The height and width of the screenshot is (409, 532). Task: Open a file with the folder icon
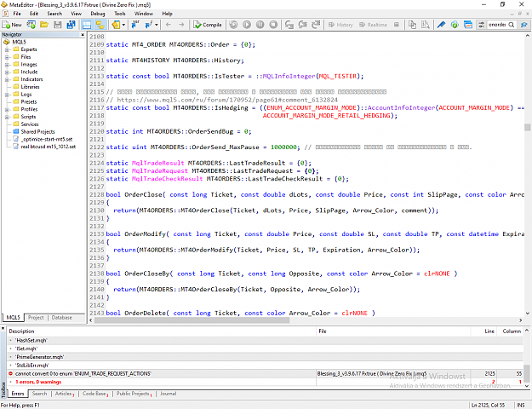pyautogui.click(x=44, y=25)
